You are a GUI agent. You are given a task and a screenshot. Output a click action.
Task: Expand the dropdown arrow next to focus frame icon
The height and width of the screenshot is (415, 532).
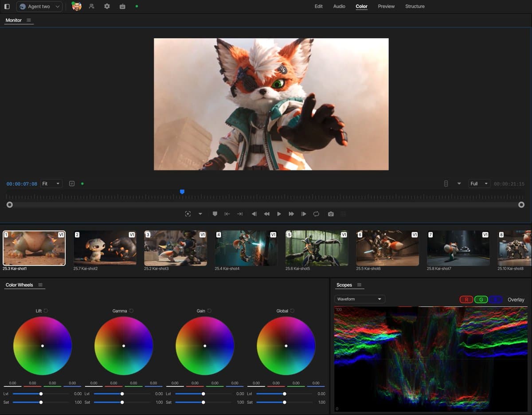(200, 214)
